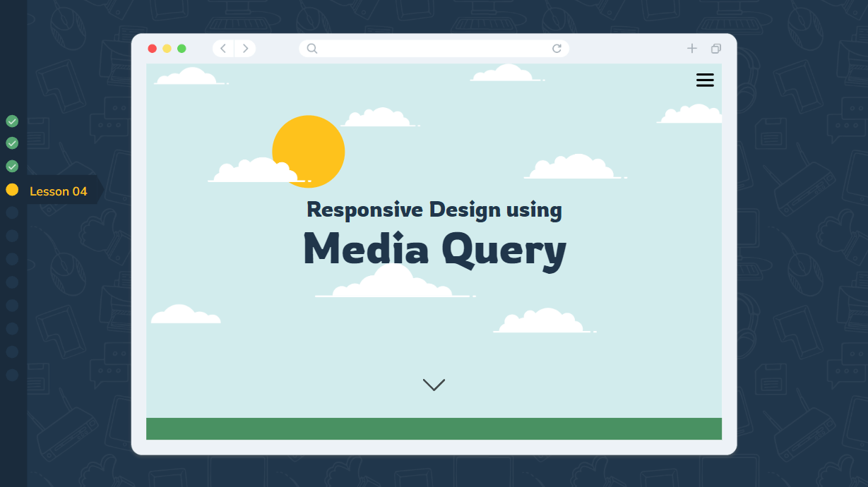
Task: Click the yellow sun illustration
Action: pos(309,151)
